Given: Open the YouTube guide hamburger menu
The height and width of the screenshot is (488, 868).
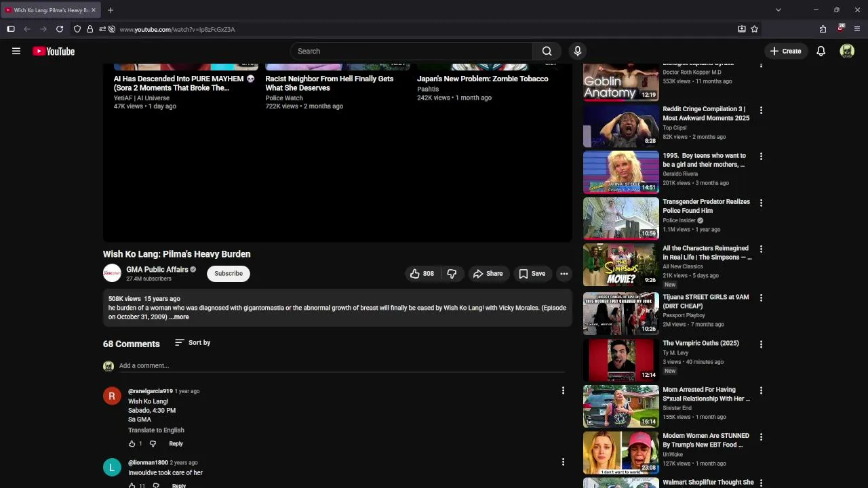Looking at the screenshot, I should pyautogui.click(x=16, y=51).
